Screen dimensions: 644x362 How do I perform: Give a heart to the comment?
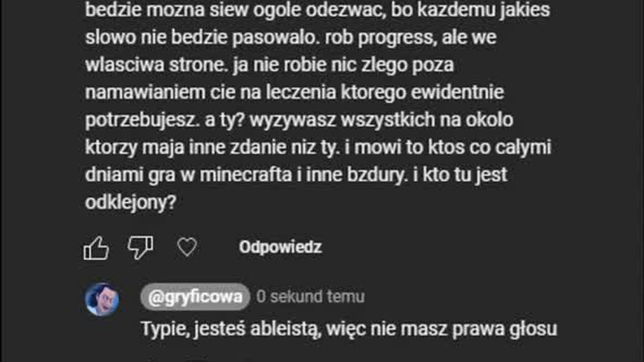187,247
